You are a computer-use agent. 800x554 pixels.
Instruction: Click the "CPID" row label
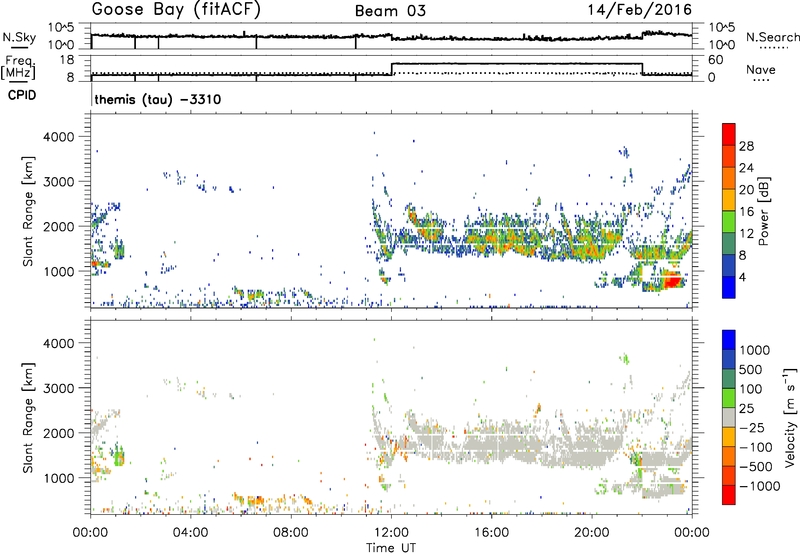coord(22,95)
